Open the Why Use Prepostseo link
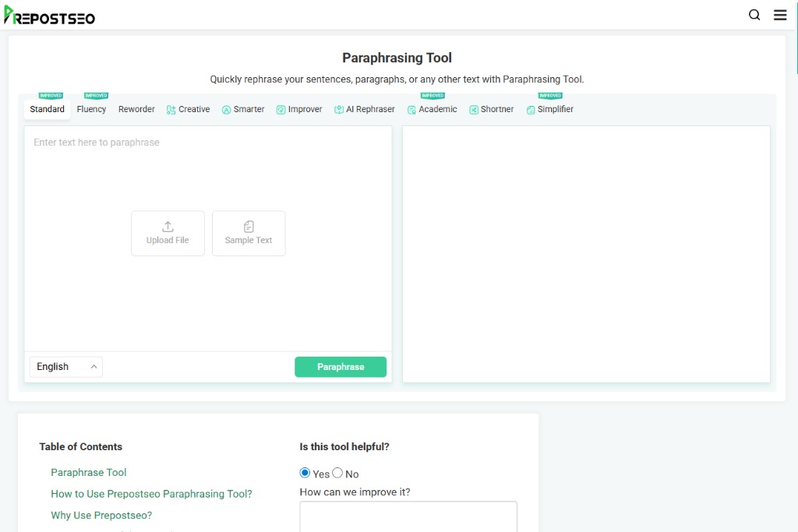 point(101,515)
